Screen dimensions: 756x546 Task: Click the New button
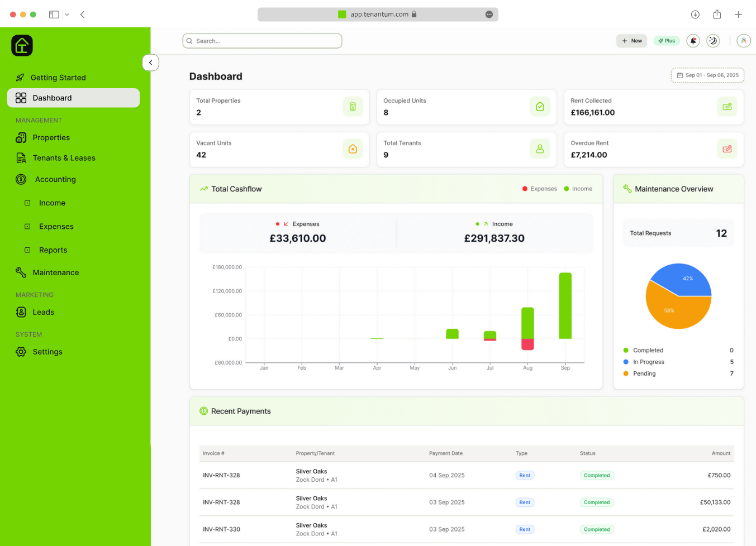pos(631,41)
